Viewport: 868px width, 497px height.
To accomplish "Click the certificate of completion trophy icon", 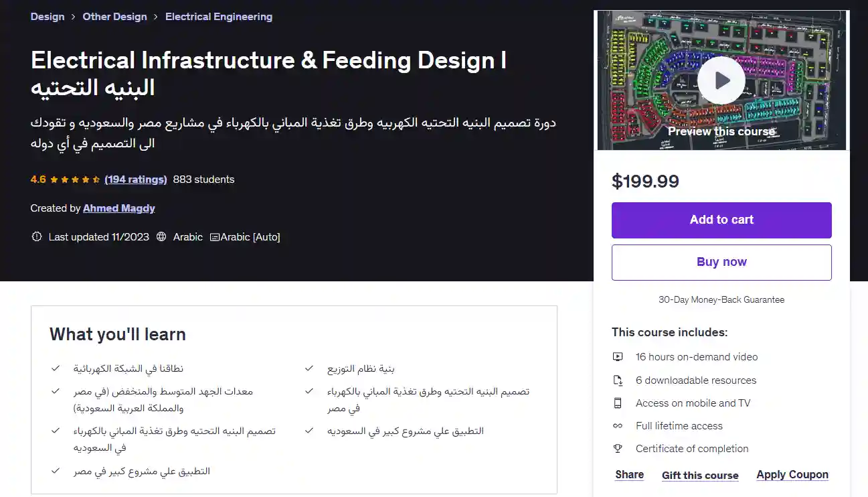I will [618, 448].
